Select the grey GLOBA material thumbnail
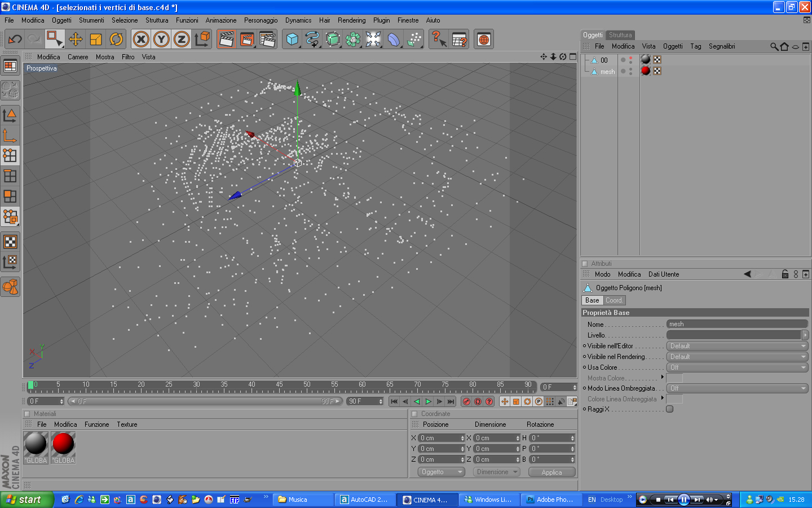Viewport: 812px width, 508px height. 36,448
